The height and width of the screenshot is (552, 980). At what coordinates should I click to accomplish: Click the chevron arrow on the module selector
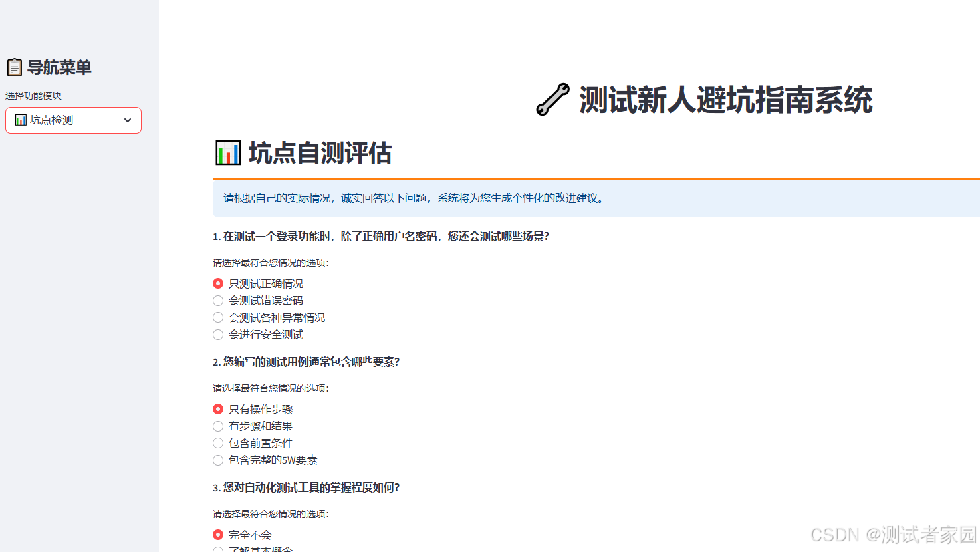pyautogui.click(x=127, y=120)
